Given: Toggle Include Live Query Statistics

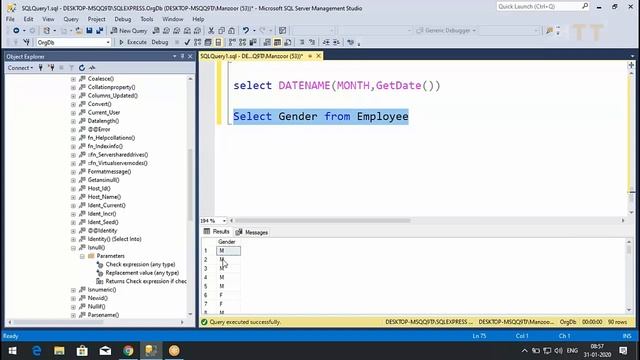Looking at the screenshot, I should [242, 42].
